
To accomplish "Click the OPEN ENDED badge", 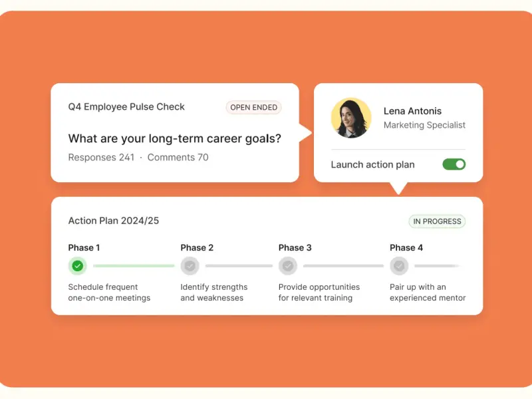I will (254, 107).
